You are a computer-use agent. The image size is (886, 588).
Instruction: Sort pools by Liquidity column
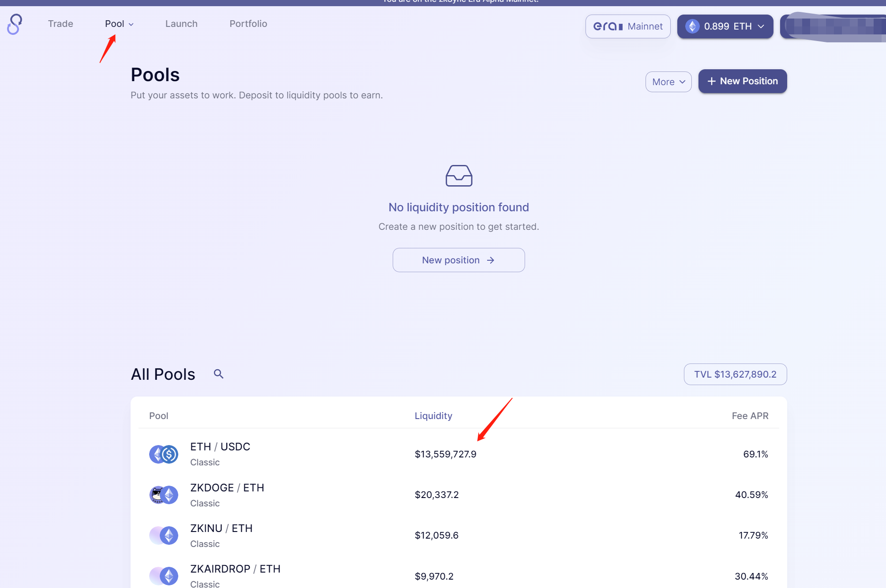click(433, 416)
